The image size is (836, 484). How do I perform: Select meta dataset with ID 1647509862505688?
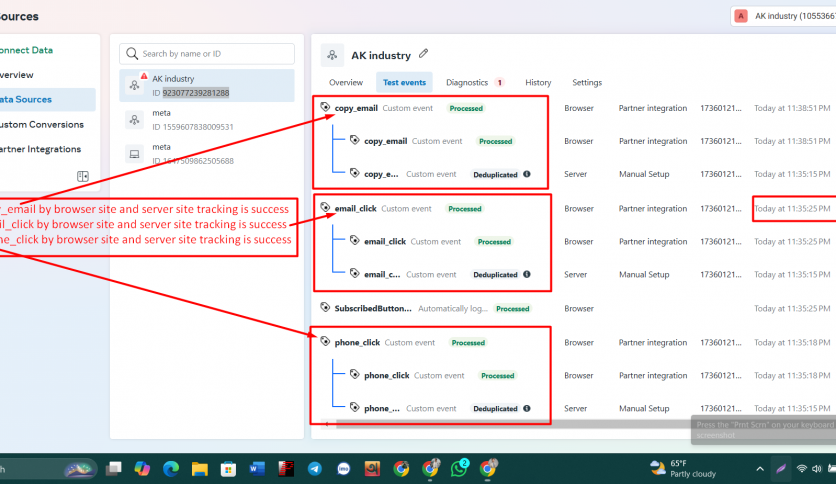click(x=207, y=154)
